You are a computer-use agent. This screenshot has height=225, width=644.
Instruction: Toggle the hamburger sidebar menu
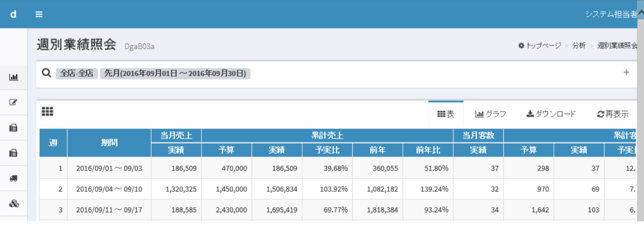(x=39, y=14)
